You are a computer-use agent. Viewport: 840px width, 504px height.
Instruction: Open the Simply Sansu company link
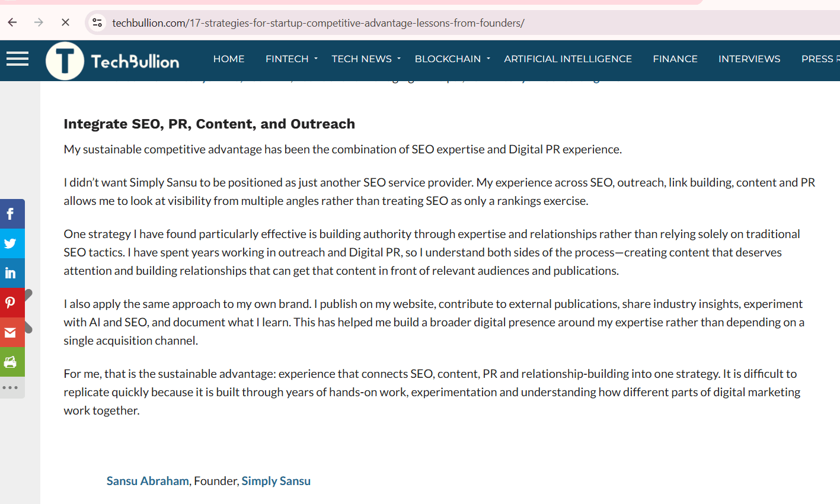pyautogui.click(x=276, y=481)
